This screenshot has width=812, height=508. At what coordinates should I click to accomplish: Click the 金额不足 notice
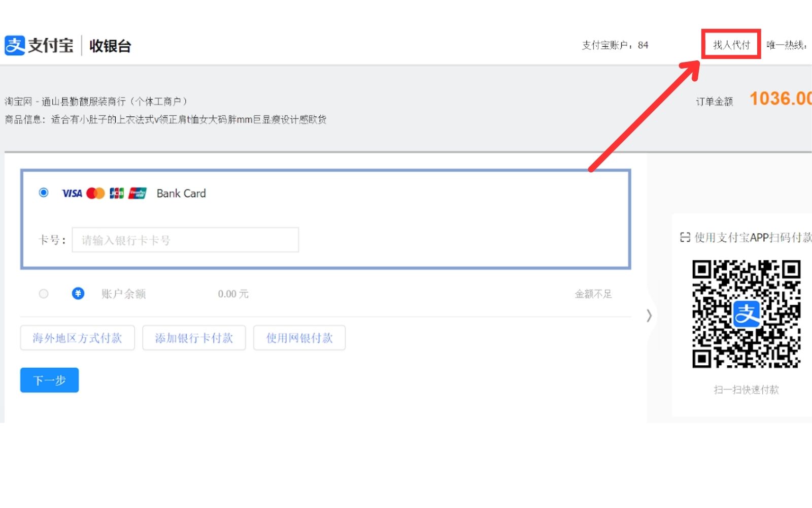coord(593,294)
